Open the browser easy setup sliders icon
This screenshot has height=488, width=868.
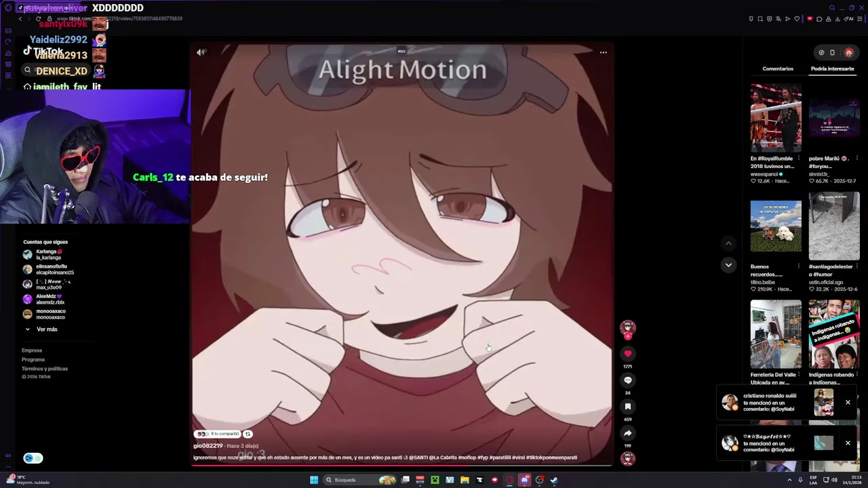point(861,19)
